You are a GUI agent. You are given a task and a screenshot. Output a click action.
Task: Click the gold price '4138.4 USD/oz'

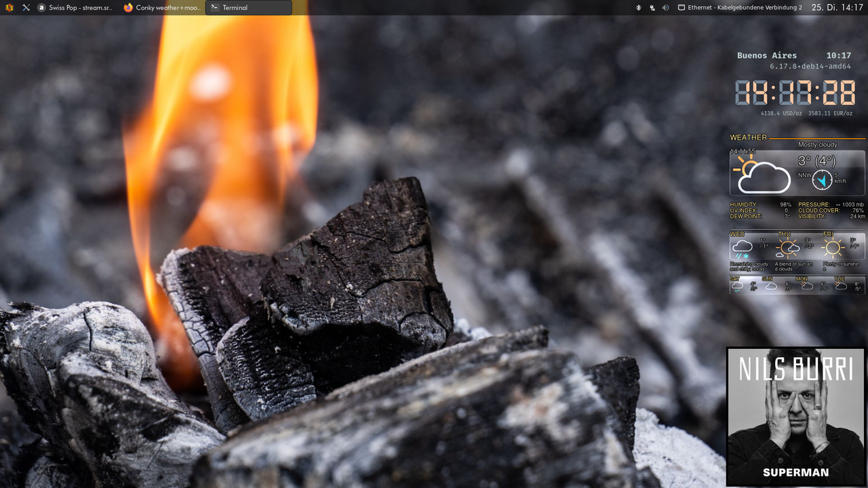(781, 113)
